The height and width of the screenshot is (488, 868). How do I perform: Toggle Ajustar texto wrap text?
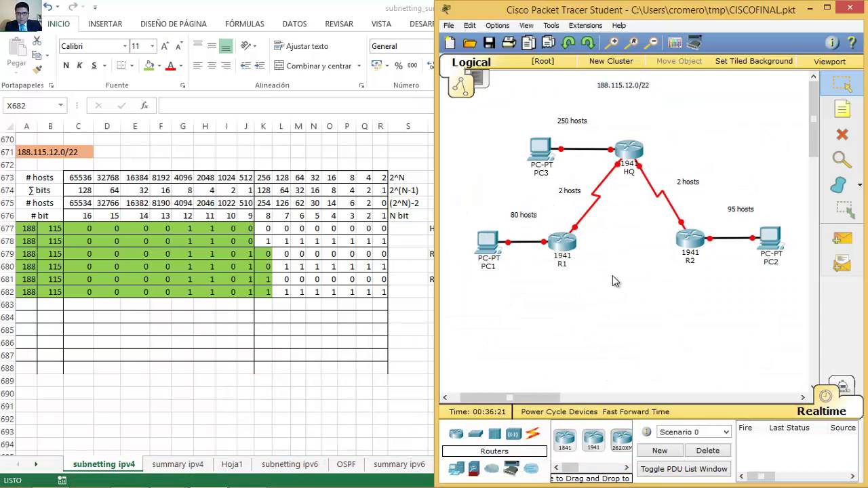click(301, 46)
